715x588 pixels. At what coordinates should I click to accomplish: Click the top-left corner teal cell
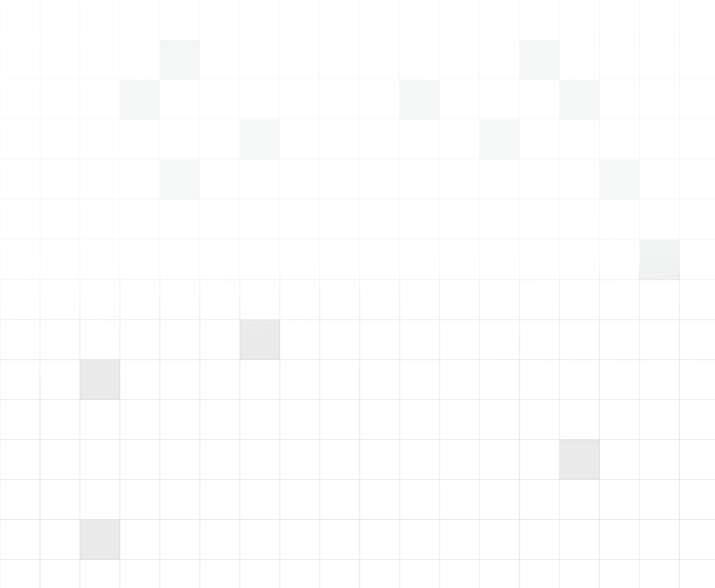20,20
